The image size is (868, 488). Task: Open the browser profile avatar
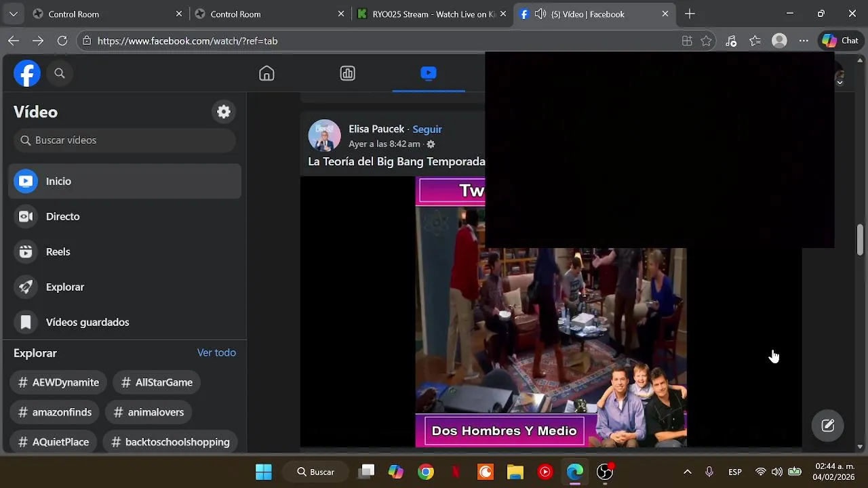click(x=780, y=41)
